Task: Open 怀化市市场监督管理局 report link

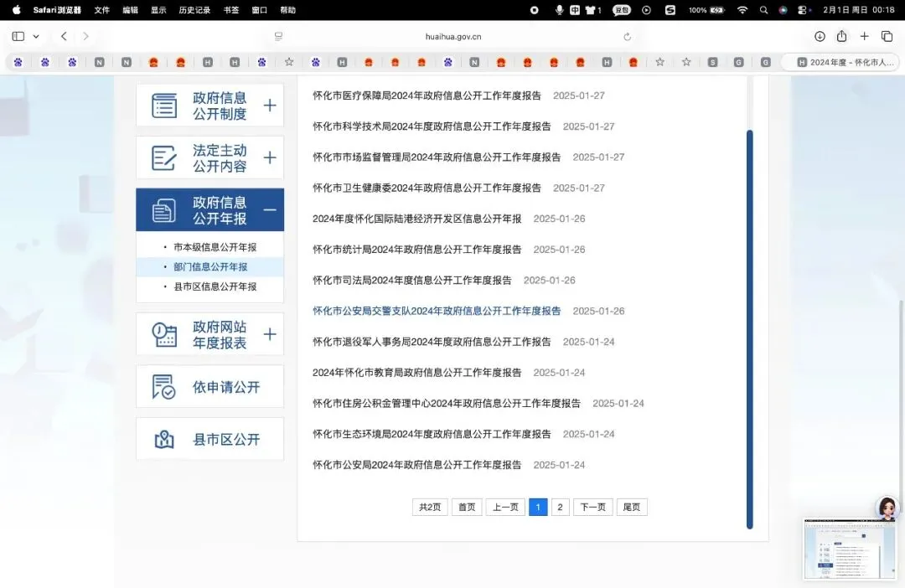Action: point(437,157)
